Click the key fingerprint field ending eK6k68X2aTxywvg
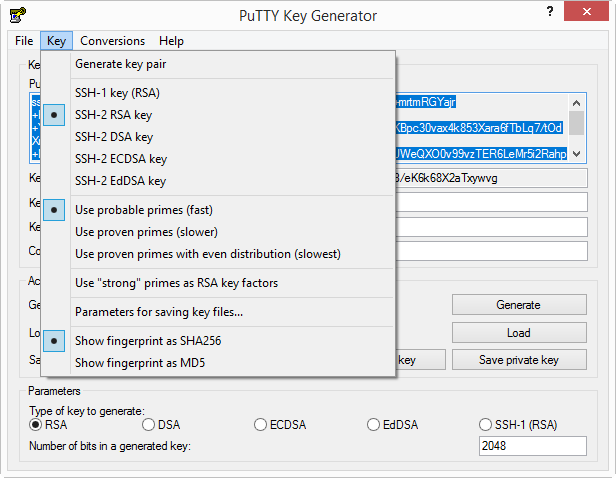 click(x=491, y=178)
